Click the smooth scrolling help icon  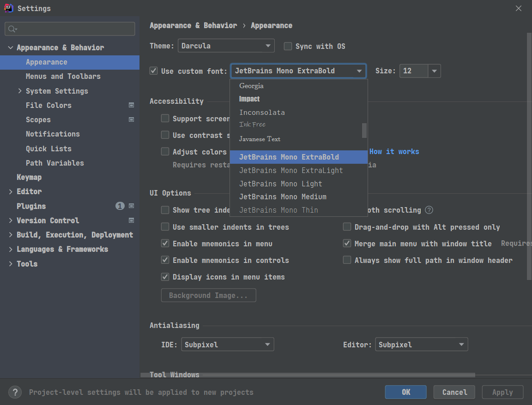click(429, 210)
